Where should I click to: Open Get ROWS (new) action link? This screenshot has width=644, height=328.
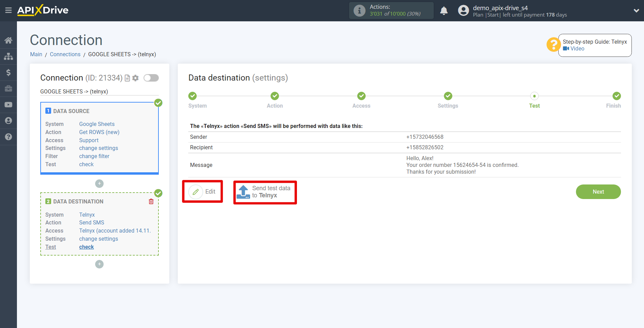99,132
